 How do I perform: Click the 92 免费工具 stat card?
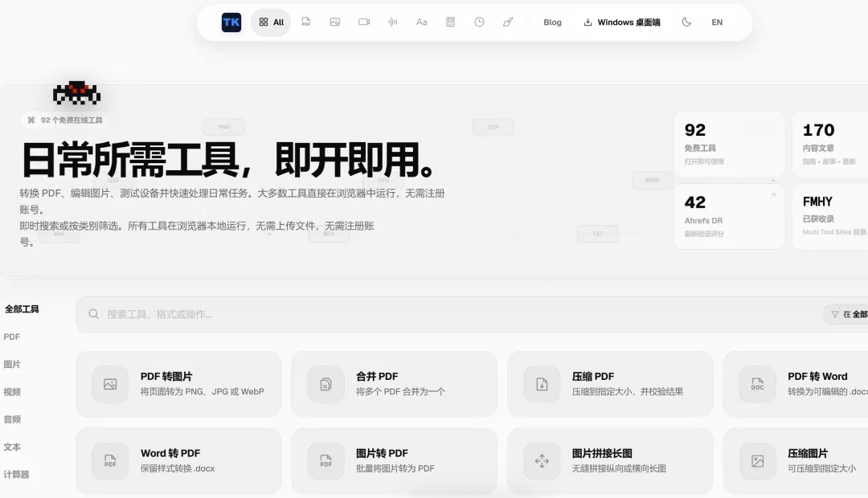[729, 144]
